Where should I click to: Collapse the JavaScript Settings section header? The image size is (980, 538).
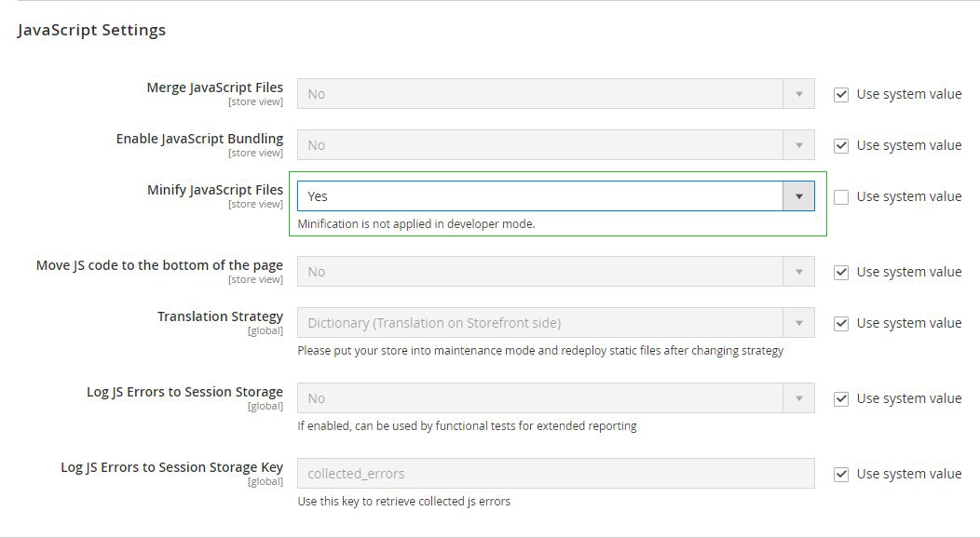(91, 30)
